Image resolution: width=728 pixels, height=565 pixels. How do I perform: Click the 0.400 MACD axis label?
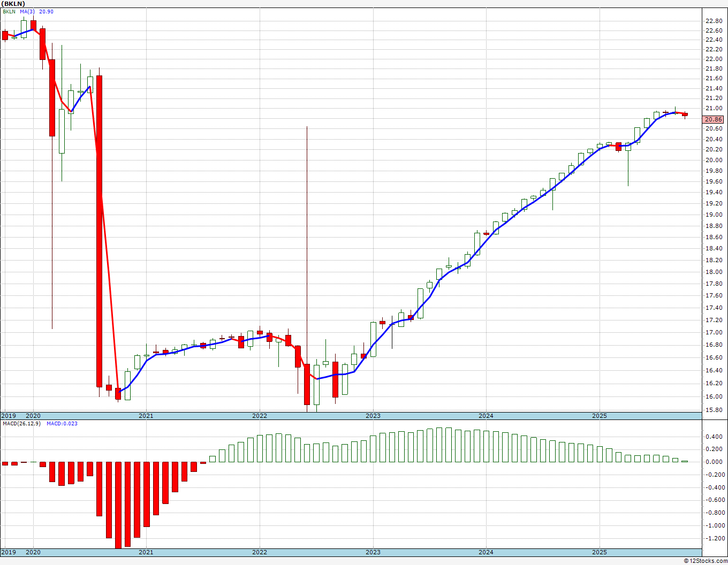pos(715,437)
